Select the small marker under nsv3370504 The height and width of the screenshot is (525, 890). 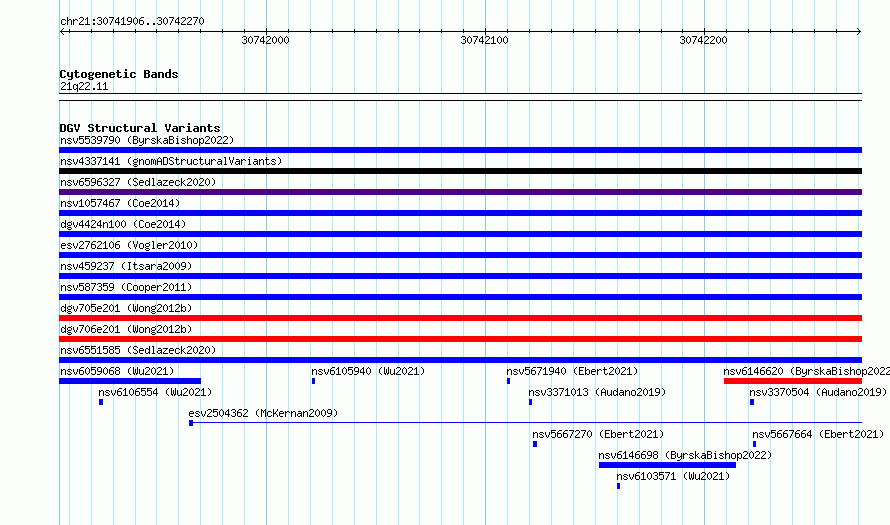pyautogui.click(x=752, y=402)
